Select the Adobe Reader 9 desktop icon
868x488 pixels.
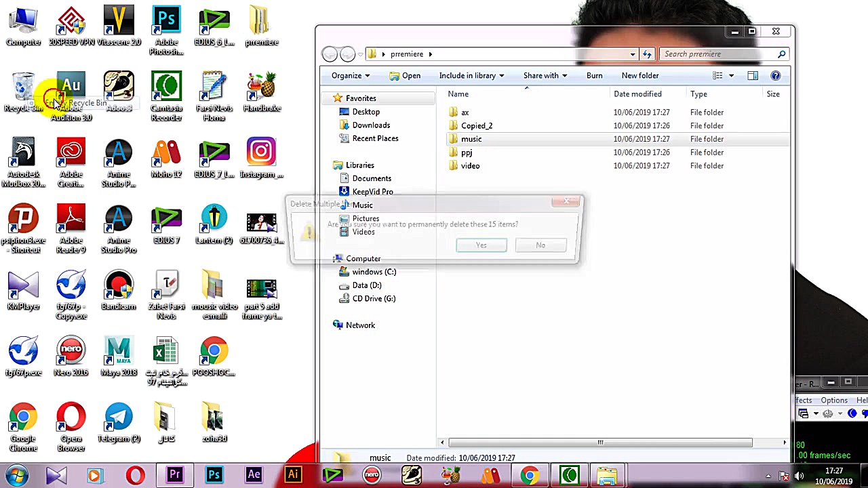71,229
